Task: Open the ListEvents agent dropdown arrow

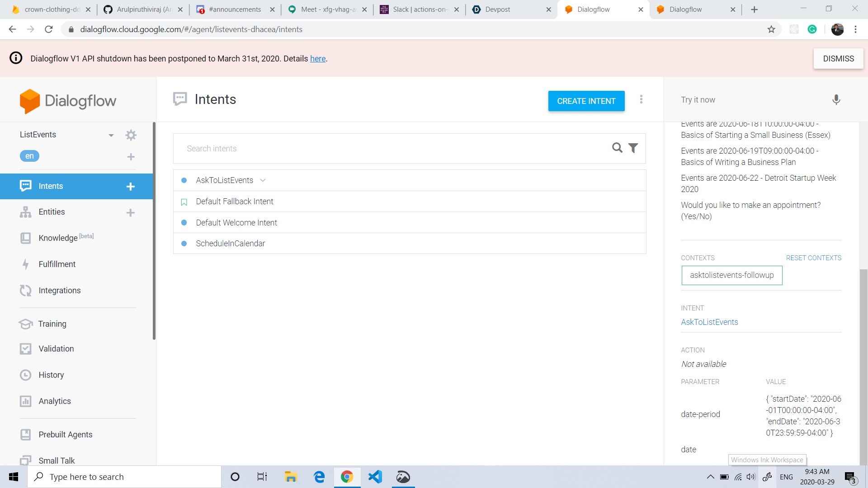Action: click(111, 135)
